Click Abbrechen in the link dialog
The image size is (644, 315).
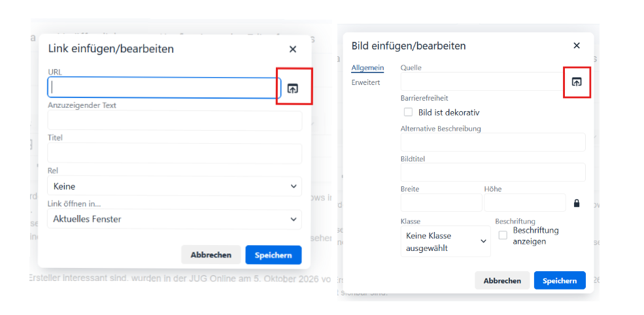tap(211, 255)
